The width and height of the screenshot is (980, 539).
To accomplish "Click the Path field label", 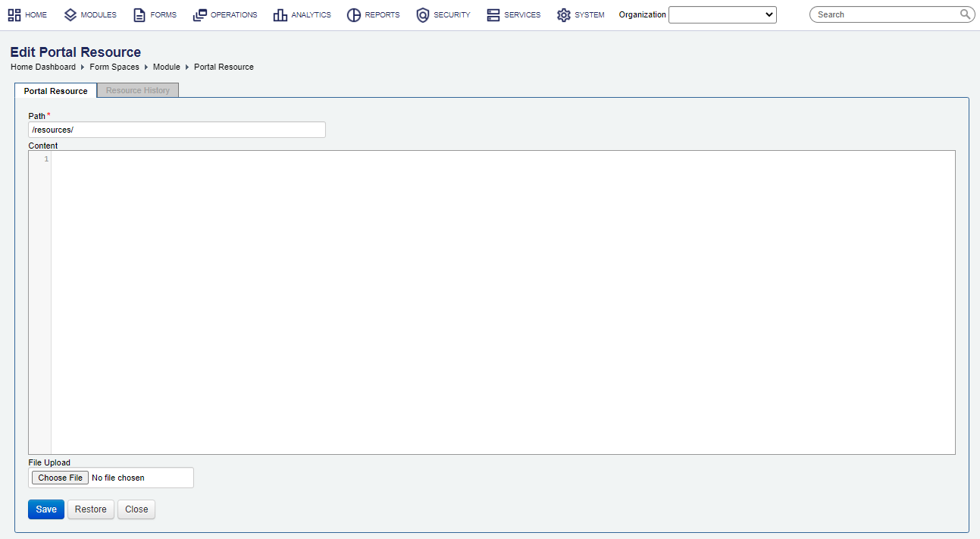I will coord(37,116).
